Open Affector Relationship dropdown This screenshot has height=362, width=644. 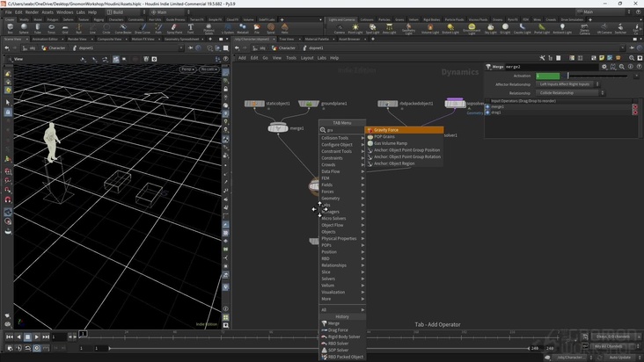pos(567,84)
